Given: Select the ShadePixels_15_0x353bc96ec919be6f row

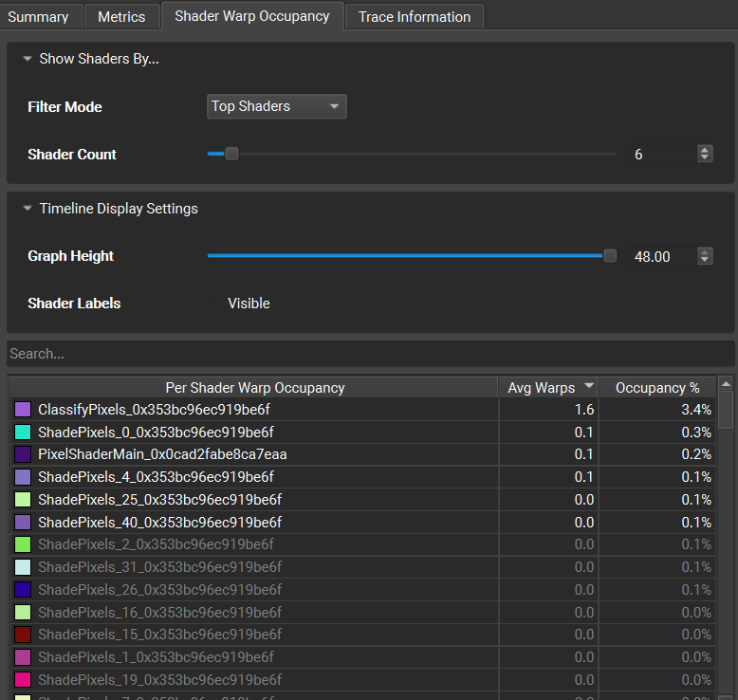Looking at the screenshot, I should [x=362, y=635].
